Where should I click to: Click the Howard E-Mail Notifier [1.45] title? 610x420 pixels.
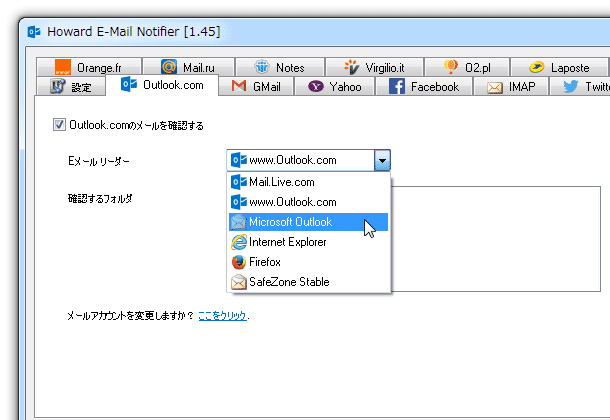(133, 32)
